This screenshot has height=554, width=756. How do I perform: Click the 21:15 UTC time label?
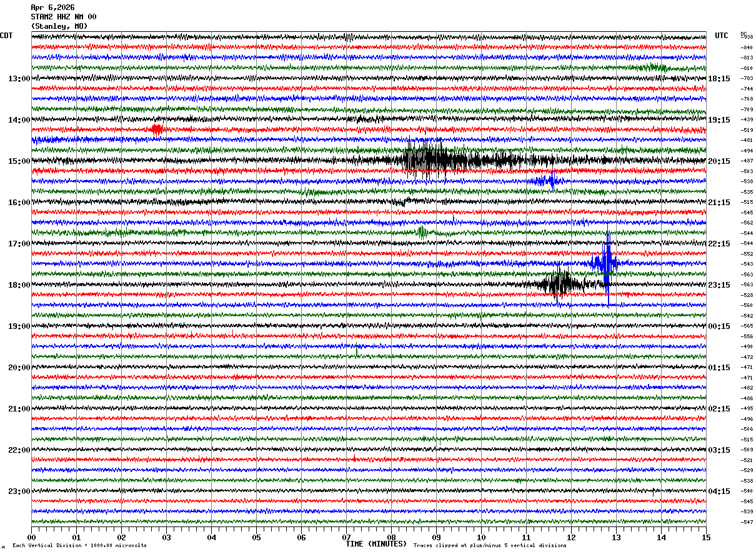pos(720,203)
